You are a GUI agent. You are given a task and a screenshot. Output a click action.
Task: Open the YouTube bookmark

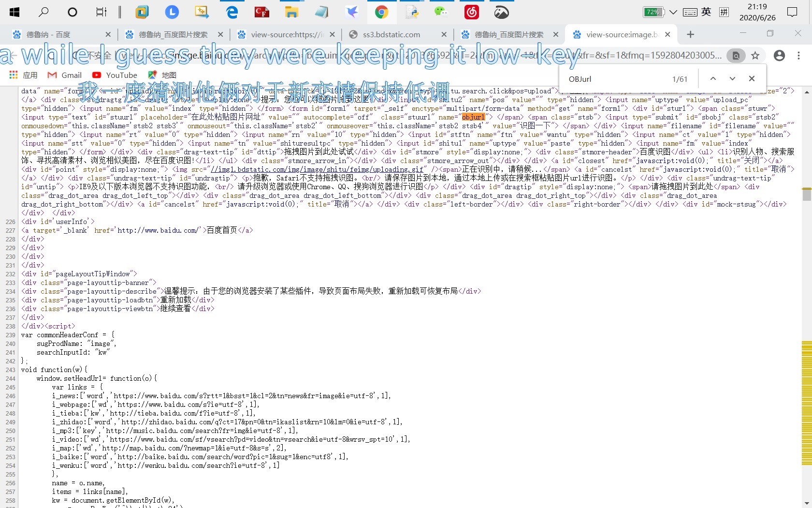[115, 75]
